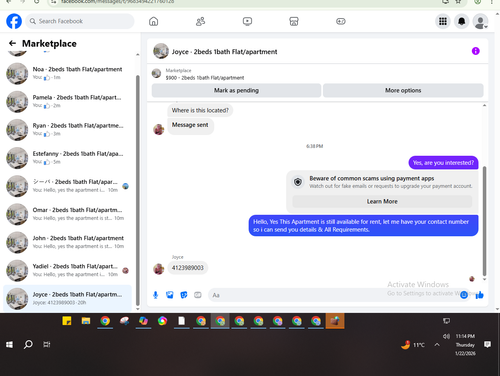Open Task View on taskbar
This screenshot has height=376, width=500.
(x=47, y=344)
